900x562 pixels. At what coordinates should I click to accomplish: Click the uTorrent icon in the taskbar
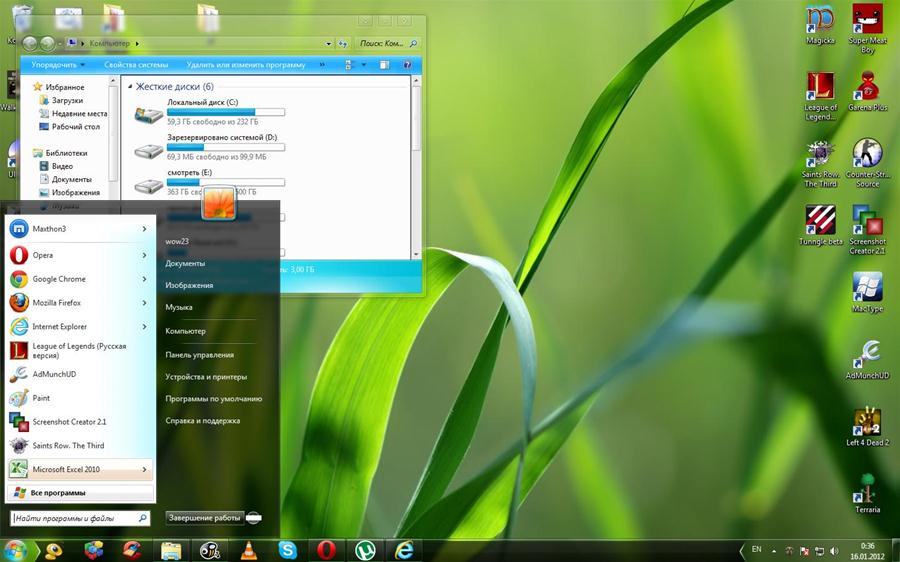(x=365, y=549)
